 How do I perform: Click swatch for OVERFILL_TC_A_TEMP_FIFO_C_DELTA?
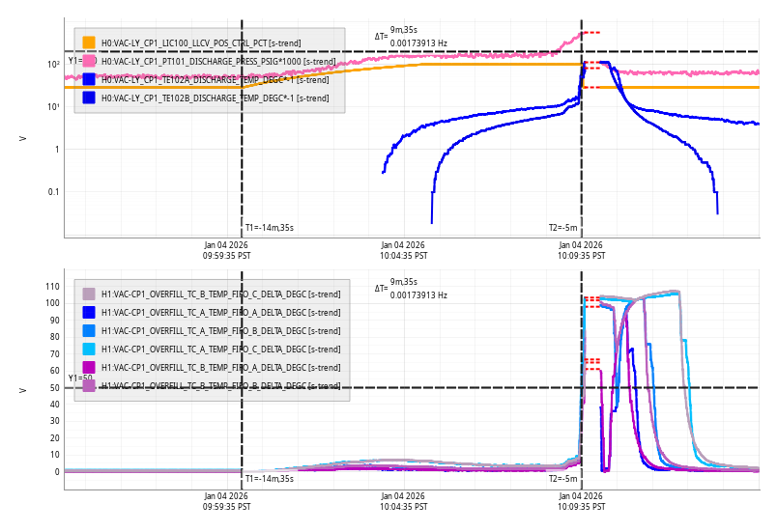89,349
